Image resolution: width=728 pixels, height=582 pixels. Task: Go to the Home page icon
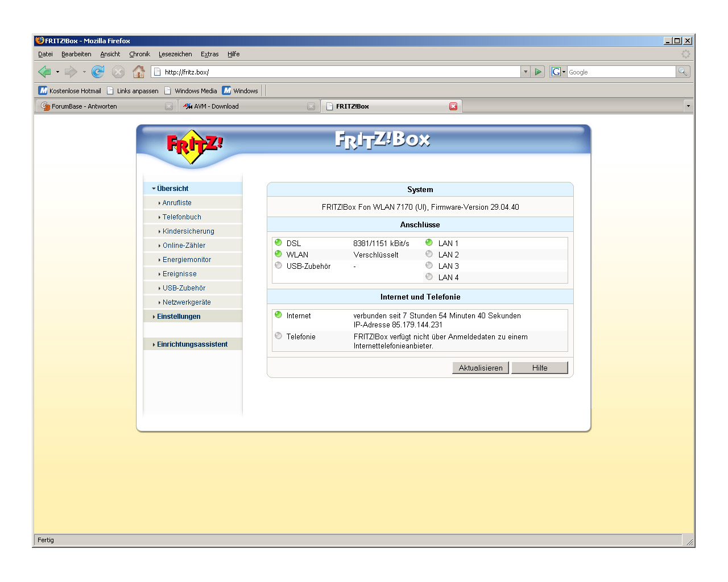(139, 72)
